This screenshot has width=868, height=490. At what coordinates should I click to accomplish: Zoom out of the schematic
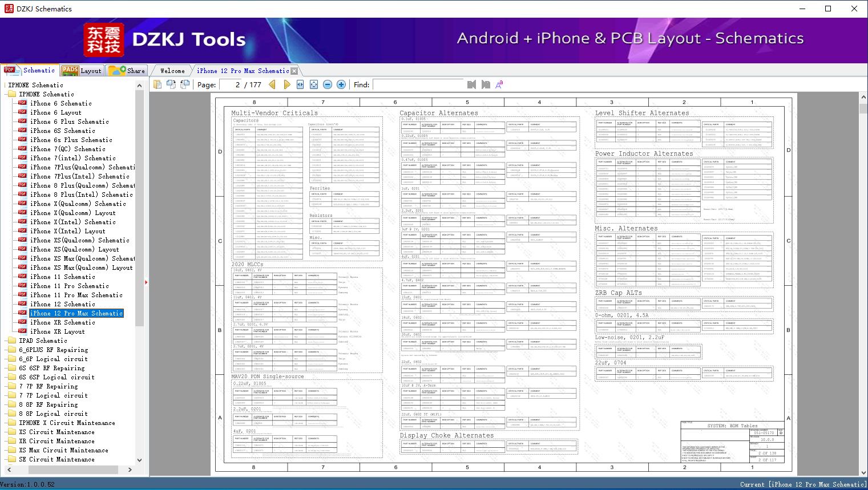tap(328, 84)
